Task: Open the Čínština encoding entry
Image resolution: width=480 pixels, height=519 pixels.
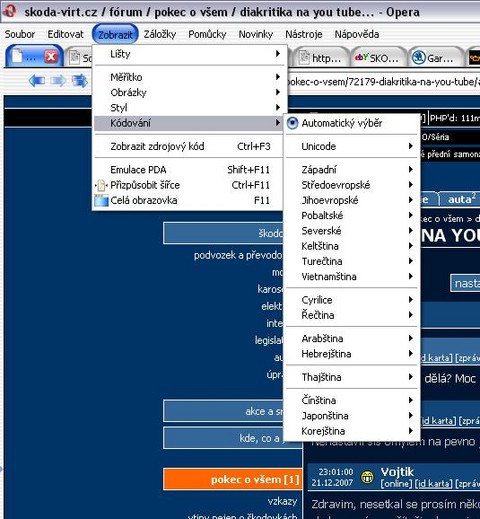Action: point(352,400)
